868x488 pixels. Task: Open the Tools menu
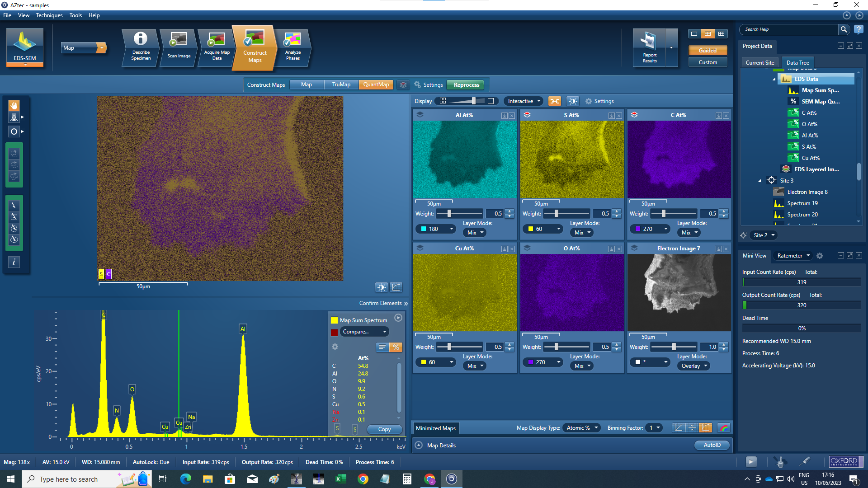pos(75,15)
